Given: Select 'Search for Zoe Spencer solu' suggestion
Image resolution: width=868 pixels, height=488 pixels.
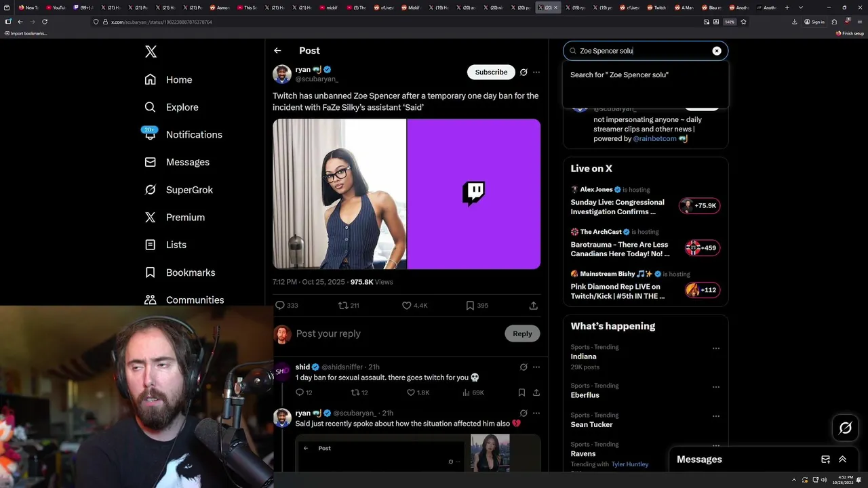Looking at the screenshot, I should (x=646, y=75).
